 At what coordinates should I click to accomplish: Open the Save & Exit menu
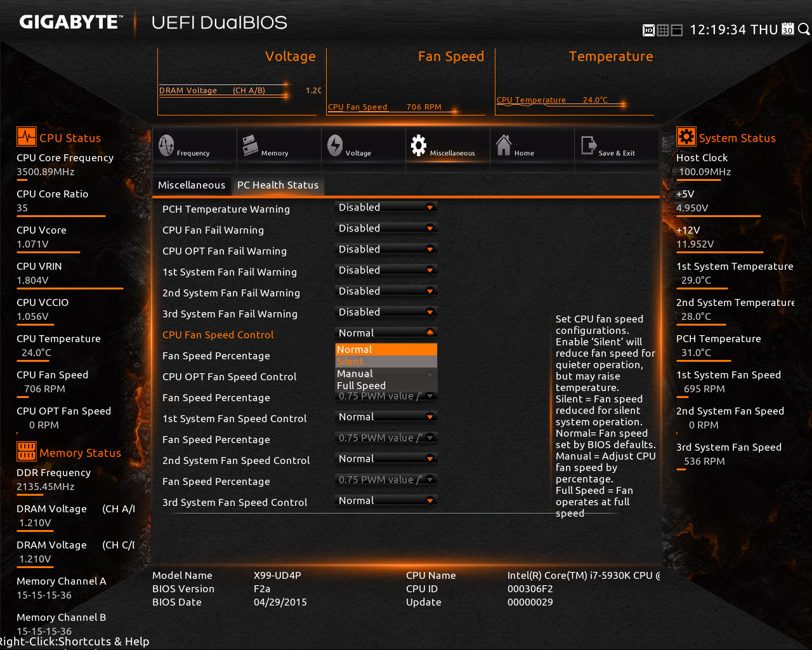(x=616, y=145)
